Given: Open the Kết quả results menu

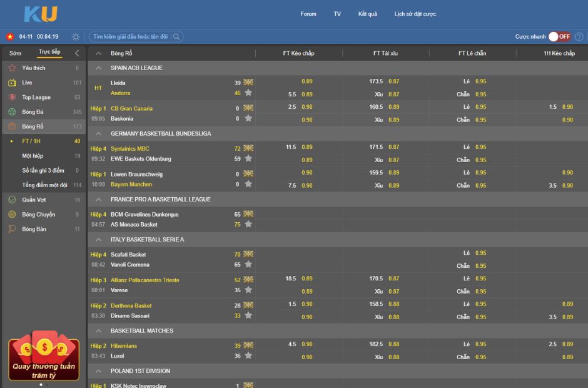Looking at the screenshot, I should coord(368,14).
